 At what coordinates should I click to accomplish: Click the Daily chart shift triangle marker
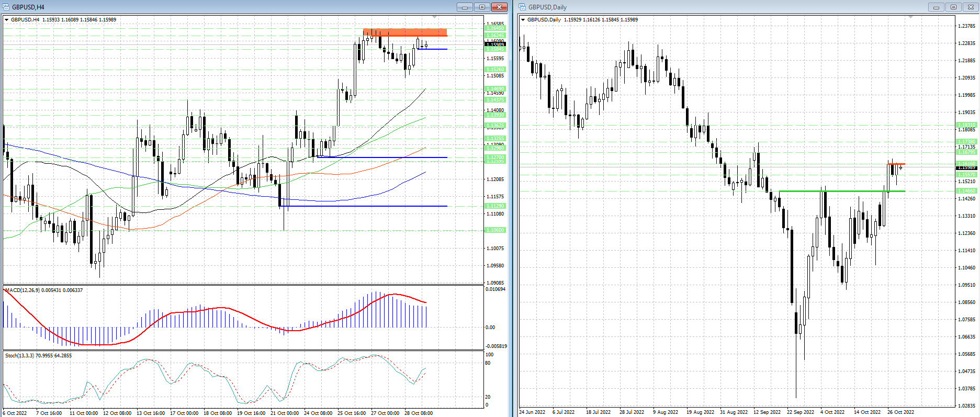point(910,17)
